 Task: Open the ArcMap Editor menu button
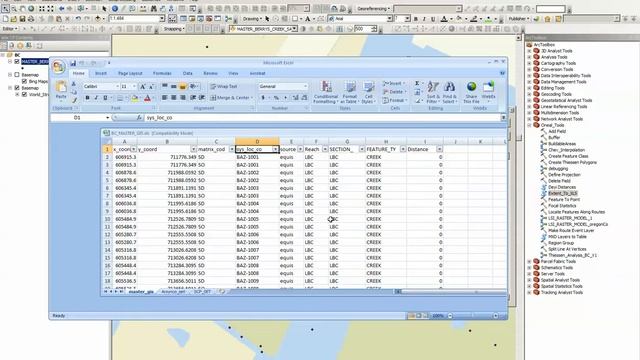click(x=10, y=29)
